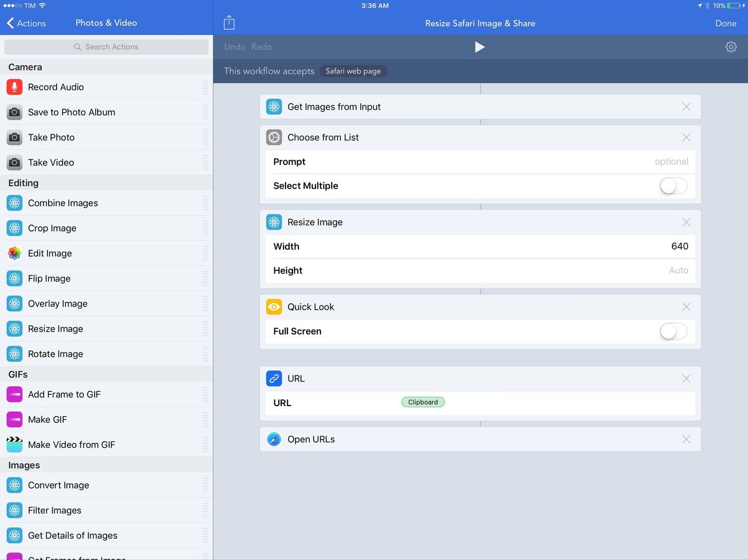Viewport: 748px width, 560px height.
Task: Toggle the Select Multiple switch
Action: pyautogui.click(x=673, y=186)
